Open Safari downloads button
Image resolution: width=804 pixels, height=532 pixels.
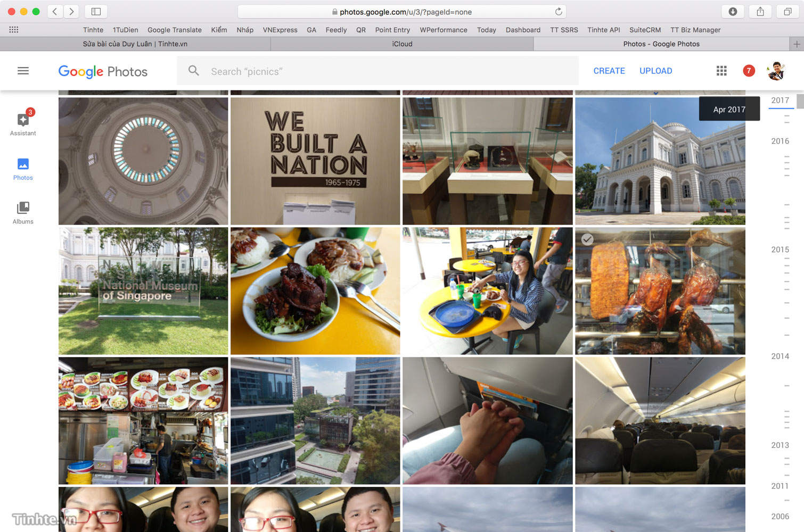click(x=733, y=11)
